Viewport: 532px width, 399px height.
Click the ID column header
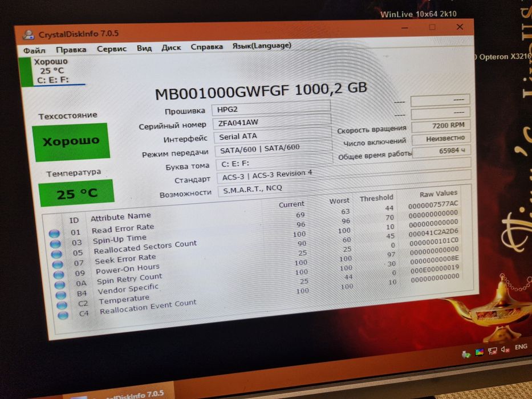(x=74, y=221)
